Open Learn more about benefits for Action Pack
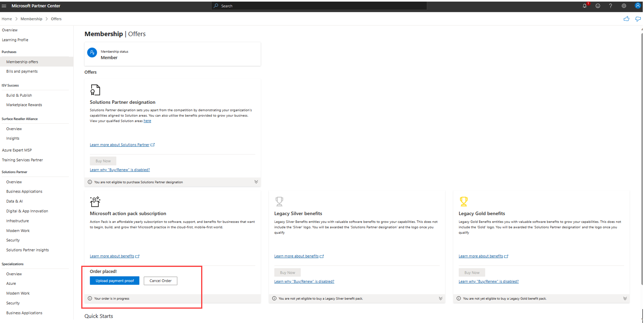 pos(115,256)
